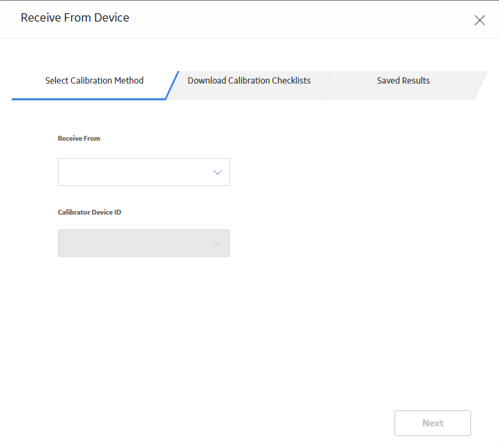The image size is (499, 448).
Task: Click the Receive From Device title text
Action: [75, 17]
